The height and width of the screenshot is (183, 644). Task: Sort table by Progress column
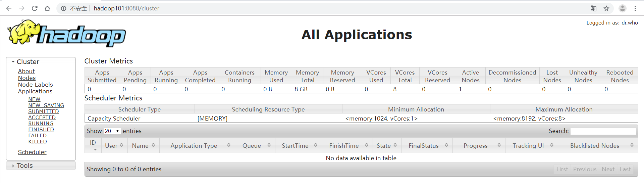coord(479,145)
